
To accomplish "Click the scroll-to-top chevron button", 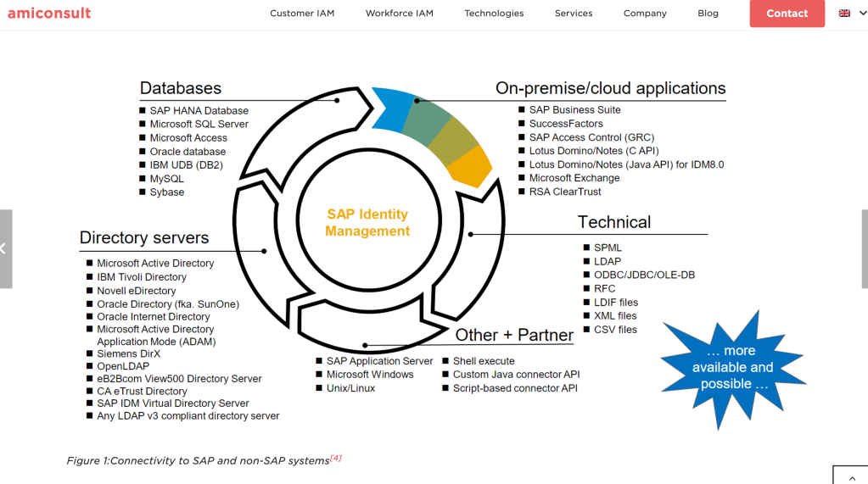I will pos(849,475).
